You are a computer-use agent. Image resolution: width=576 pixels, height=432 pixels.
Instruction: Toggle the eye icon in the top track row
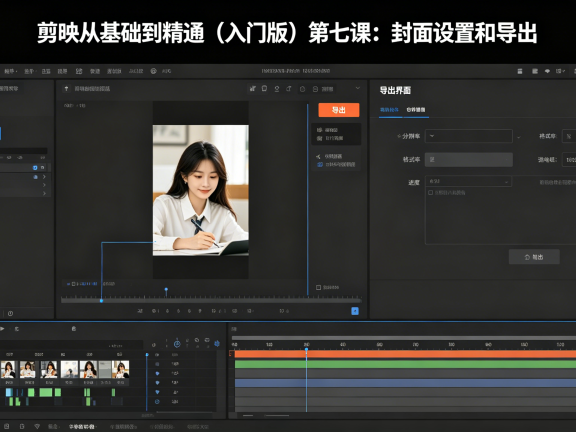point(157,355)
